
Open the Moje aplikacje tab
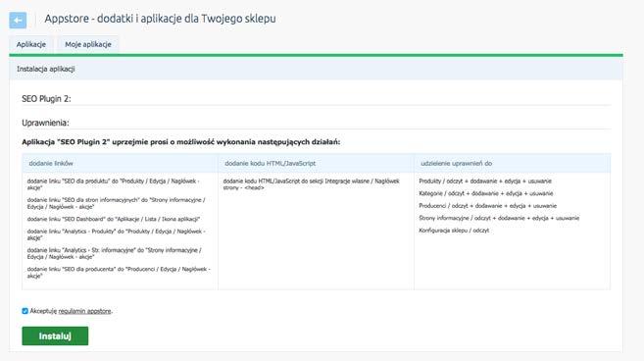88,44
